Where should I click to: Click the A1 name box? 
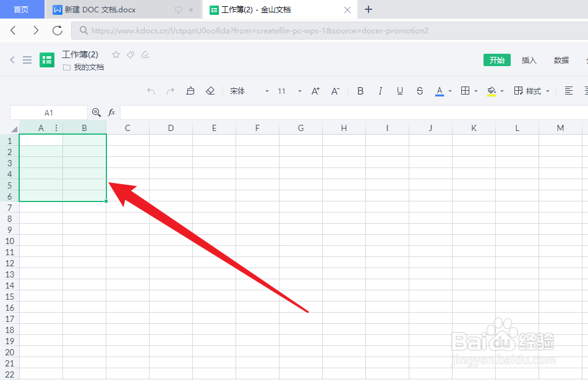tap(49, 112)
